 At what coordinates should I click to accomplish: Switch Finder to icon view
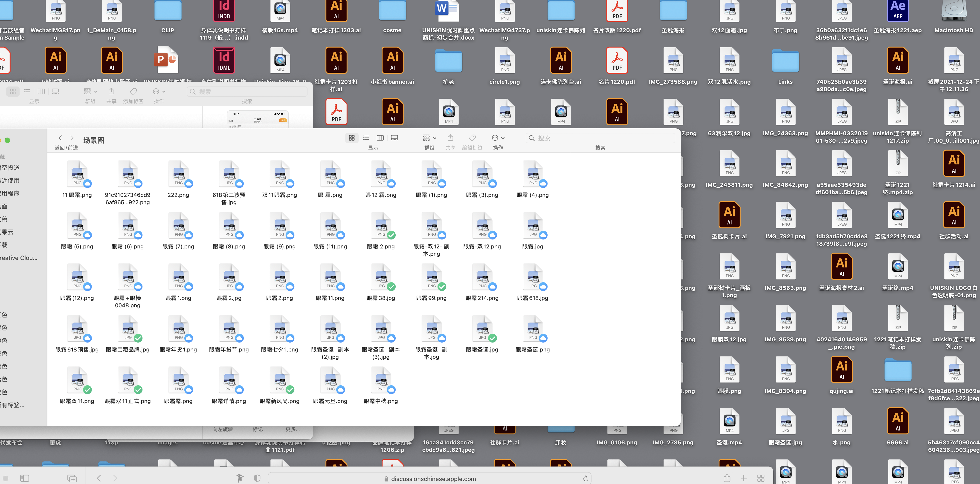351,138
